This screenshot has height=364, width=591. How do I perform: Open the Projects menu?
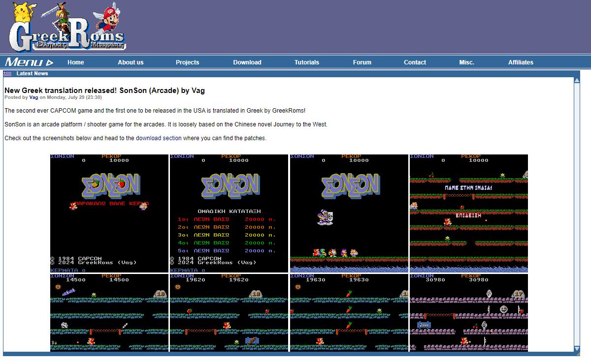click(188, 62)
